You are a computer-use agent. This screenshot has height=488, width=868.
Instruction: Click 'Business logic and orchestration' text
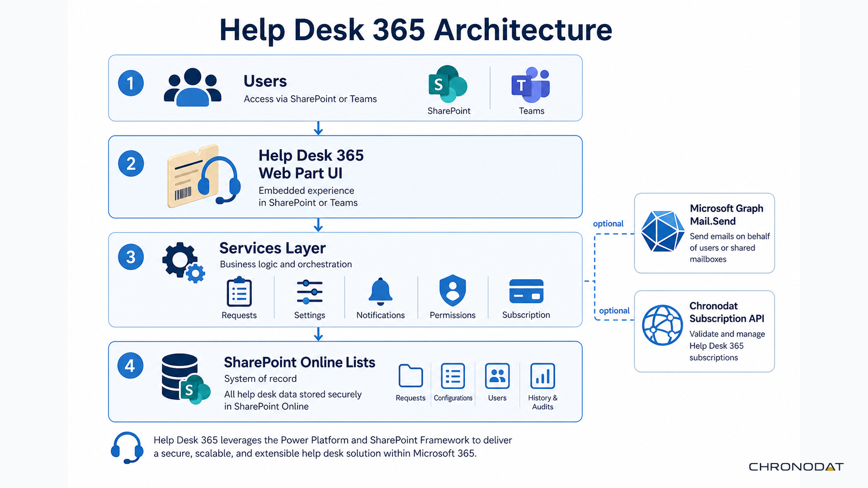286,264
